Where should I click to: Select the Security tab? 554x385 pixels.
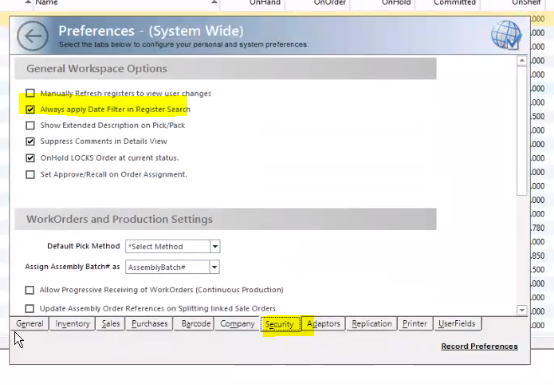point(280,324)
